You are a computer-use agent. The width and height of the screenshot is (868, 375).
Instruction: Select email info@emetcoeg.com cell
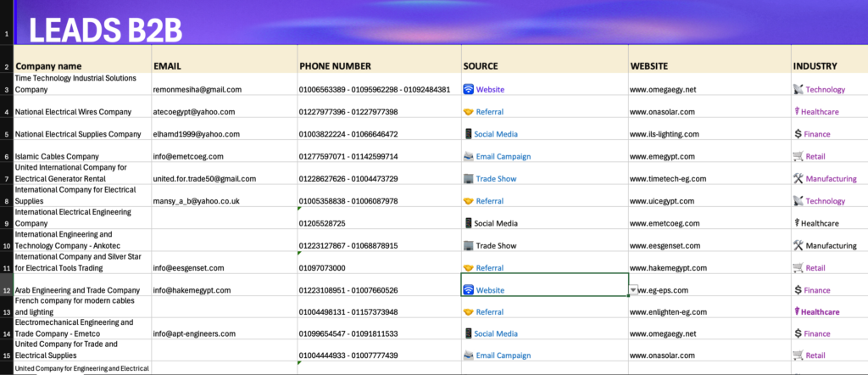(224, 151)
